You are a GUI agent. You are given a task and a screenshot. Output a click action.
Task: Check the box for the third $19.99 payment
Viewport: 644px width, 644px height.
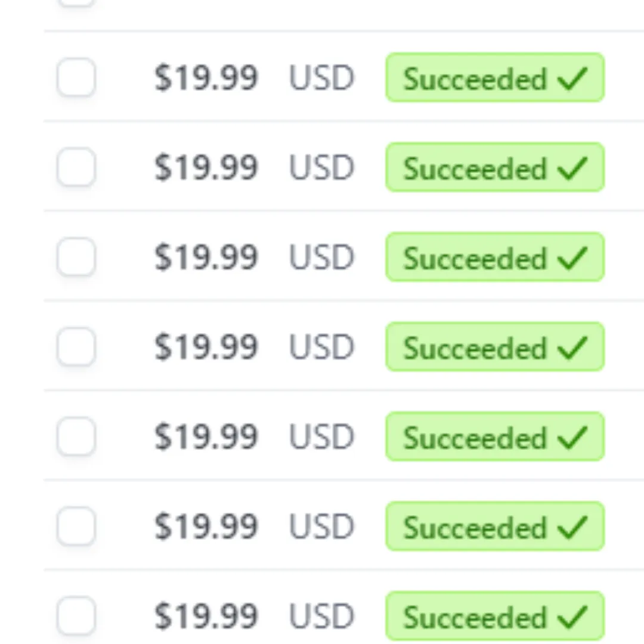click(76, 257)
